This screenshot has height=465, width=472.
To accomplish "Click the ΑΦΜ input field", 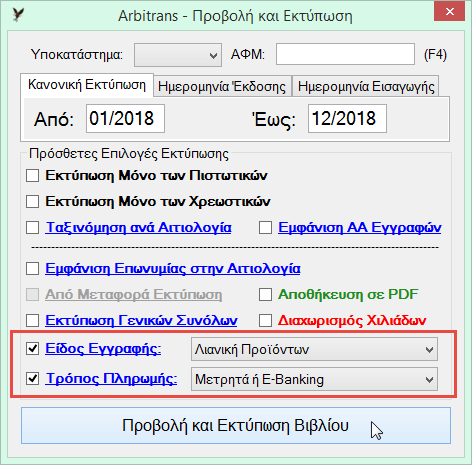I will click(345, 54).
